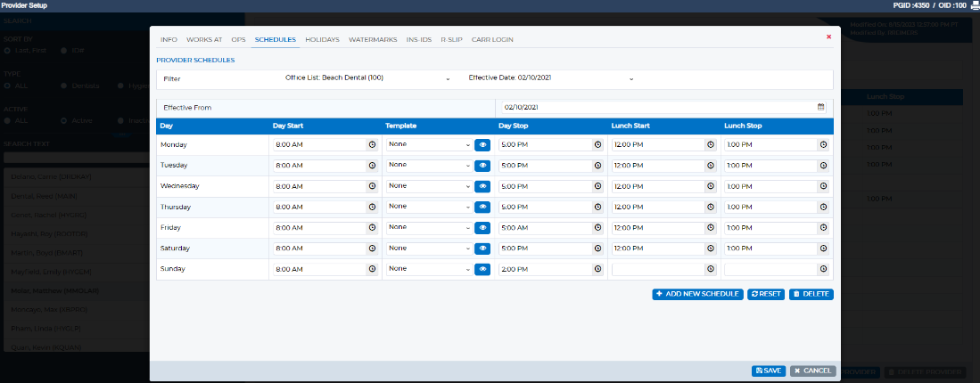The image size is (980, 383).
Task: Open clock picker for Monday Day Stop
Action: (597, 144)
